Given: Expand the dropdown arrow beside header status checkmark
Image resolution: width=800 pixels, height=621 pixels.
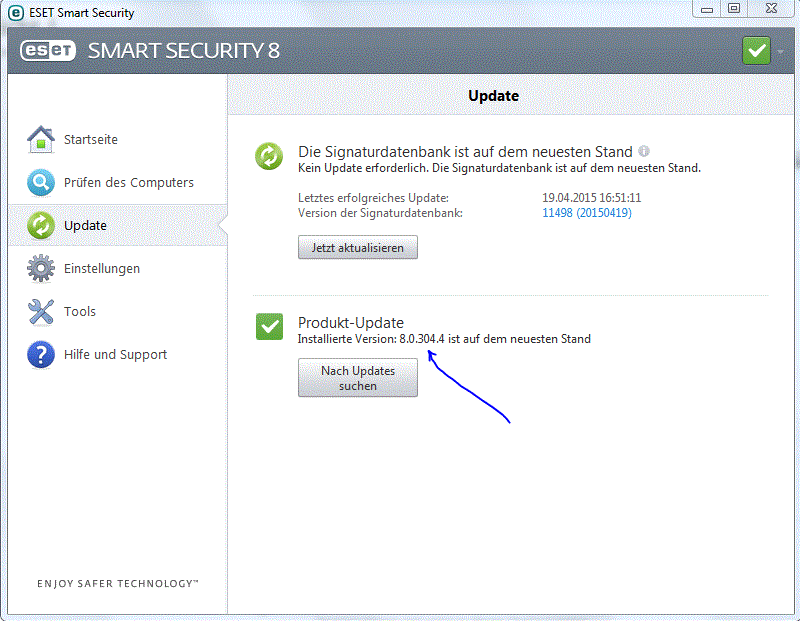Looking at the screenshot, I should pos(780,51).
